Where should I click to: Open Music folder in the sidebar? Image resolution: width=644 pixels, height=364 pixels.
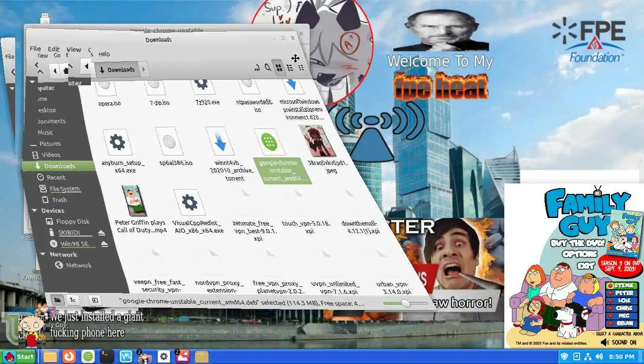click(x=45, y=133)
